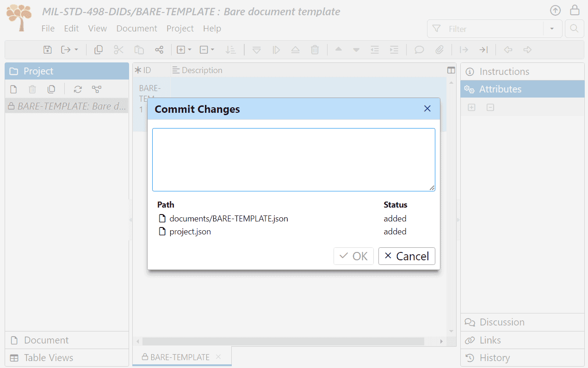Viewport: 588px width, 368px height.
Task: Expand the Table Views panel
Action: [x=67, y=358]
